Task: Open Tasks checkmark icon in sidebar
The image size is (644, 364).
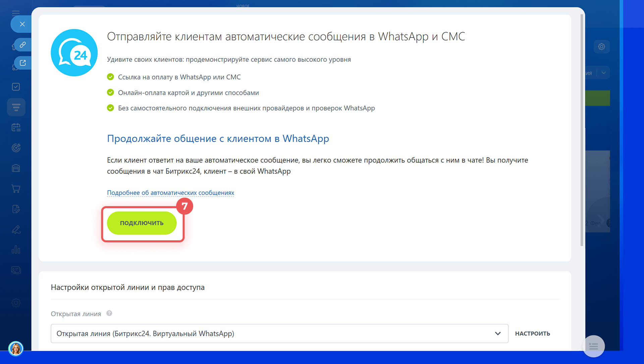Action: pos(16,87)
